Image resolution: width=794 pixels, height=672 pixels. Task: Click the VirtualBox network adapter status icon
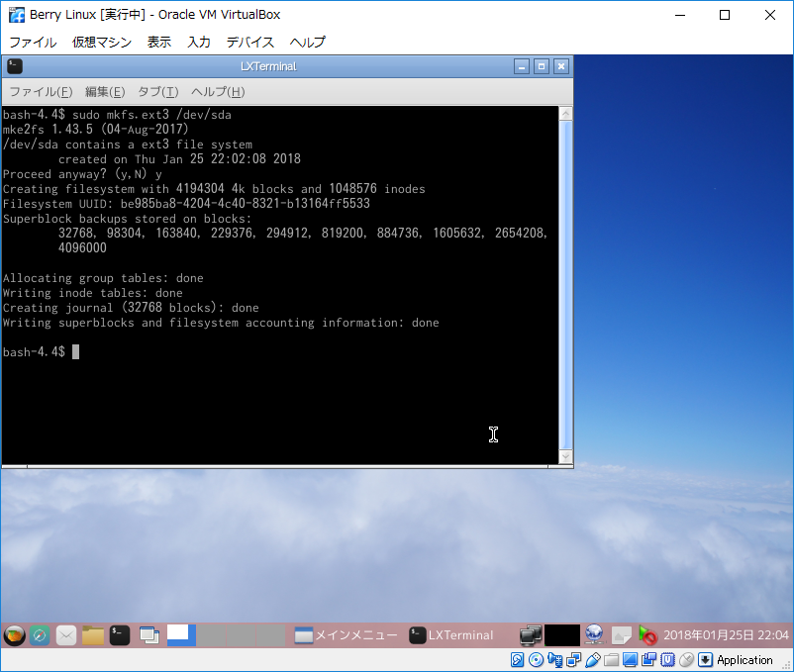coord(574,660)
